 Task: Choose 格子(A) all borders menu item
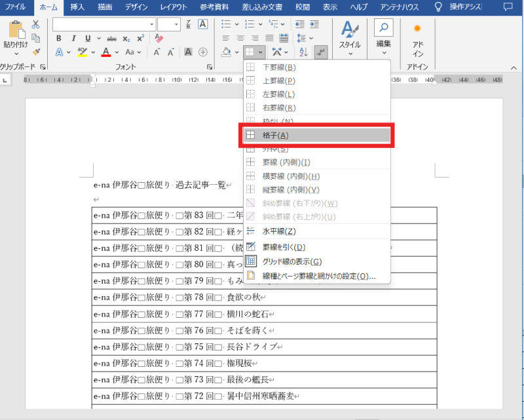pos(317,135)
